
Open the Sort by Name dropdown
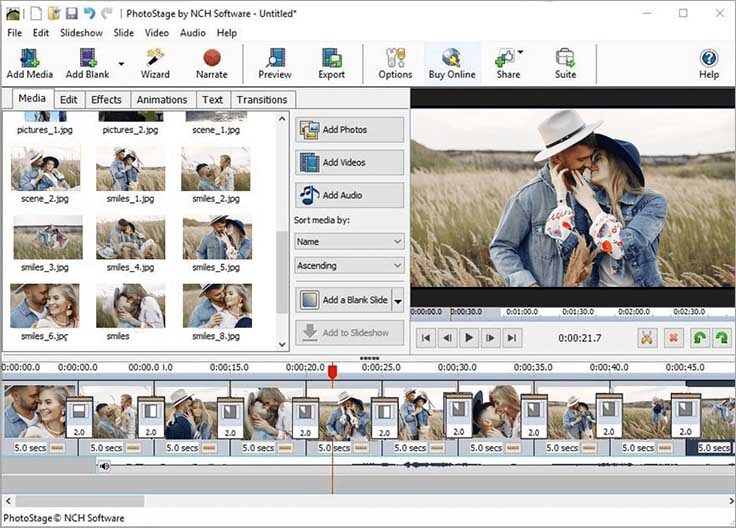[x=349, y=241]
